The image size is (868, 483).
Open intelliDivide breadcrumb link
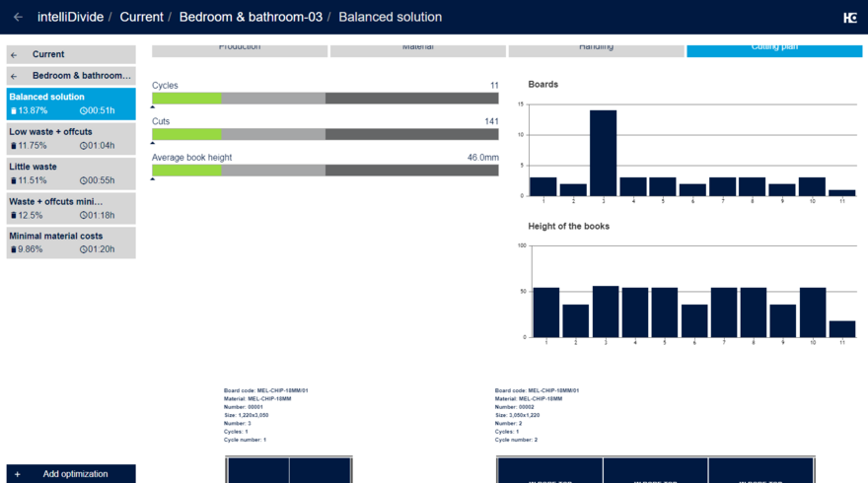click(70, 17)
